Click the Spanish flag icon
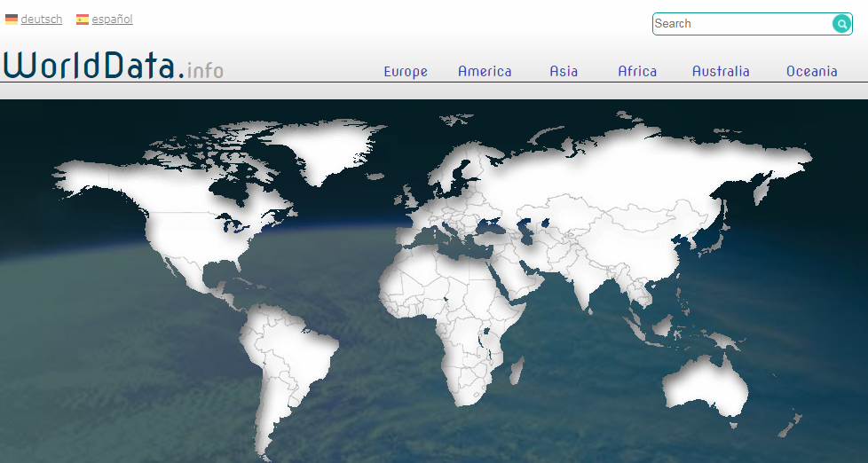The height and width of the screenshot is (463, 868). click(83, 20)
